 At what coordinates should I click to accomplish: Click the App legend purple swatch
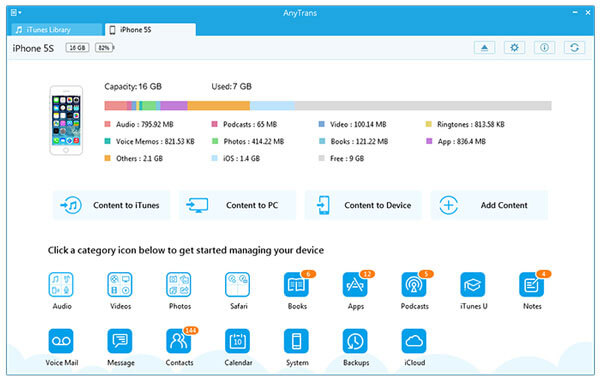tap(429, 141)
